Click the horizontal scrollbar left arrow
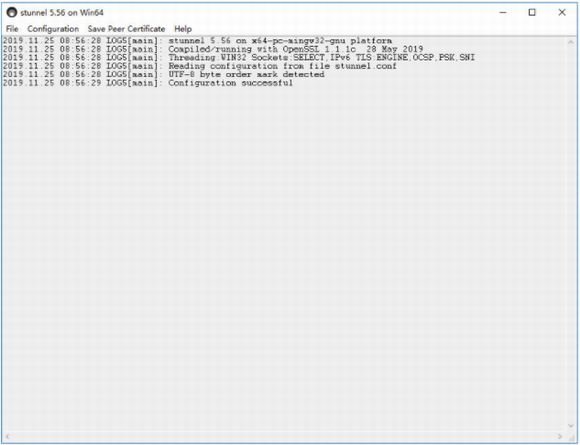580x445 pixels. [x=7, y=436]
